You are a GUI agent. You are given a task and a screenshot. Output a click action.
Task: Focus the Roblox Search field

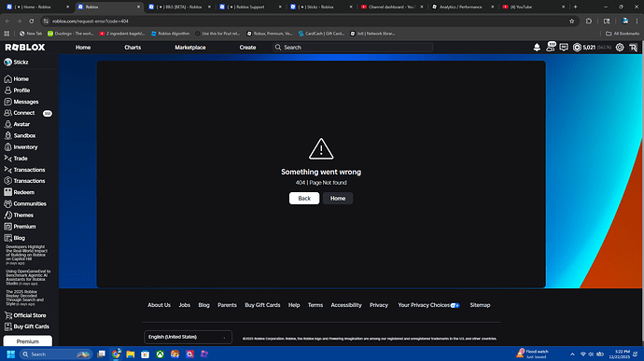353,48
